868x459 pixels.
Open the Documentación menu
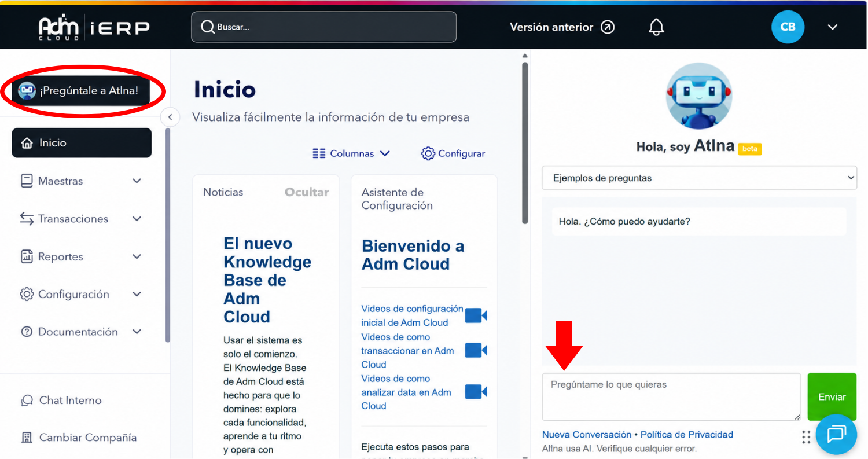point(82,332)
